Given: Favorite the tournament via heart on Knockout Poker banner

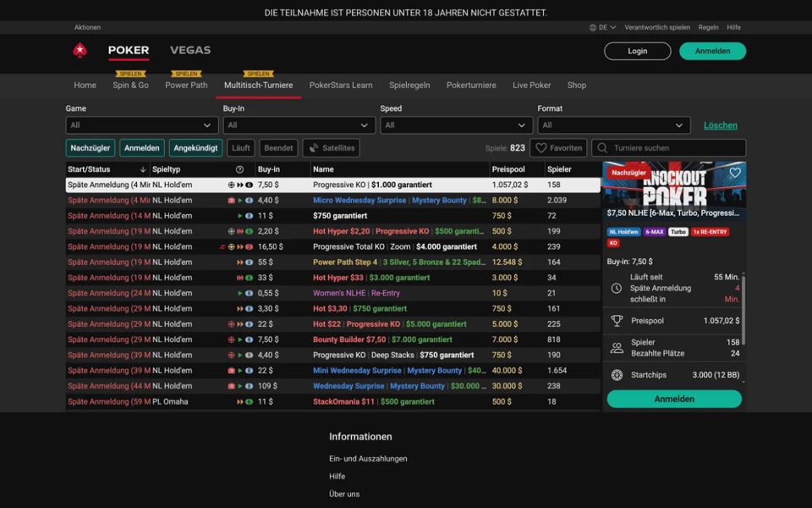Looking at the screenshot, I should pos(735,173).
